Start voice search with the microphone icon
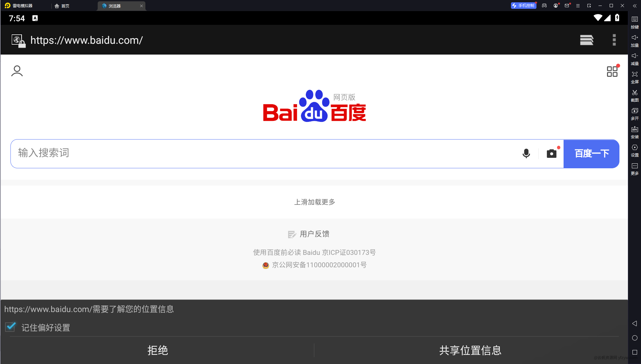 [526, 154]
